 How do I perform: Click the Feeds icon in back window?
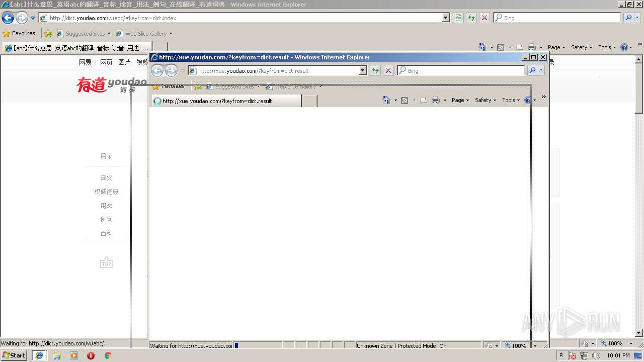(501, 47)
